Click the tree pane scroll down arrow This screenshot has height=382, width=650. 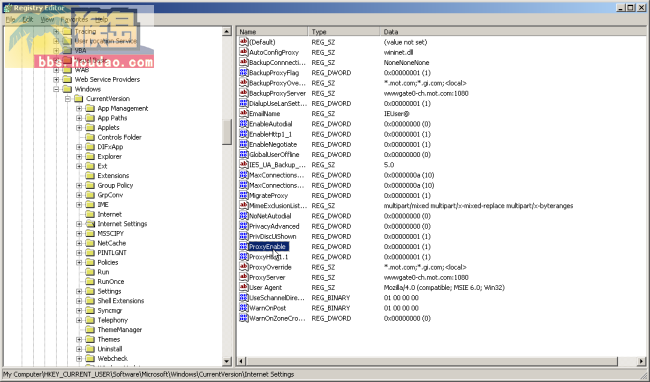[227, 361]
